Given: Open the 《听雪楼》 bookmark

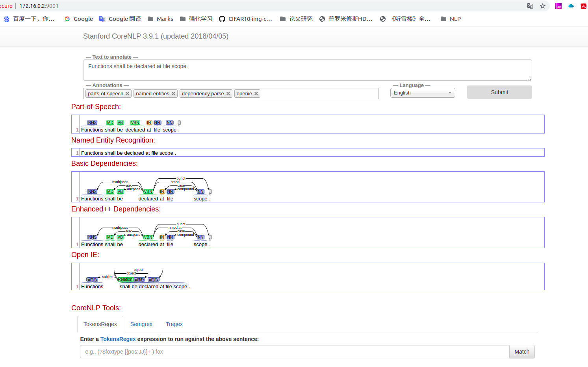Looking at the screenshot, I should point(405,19).
